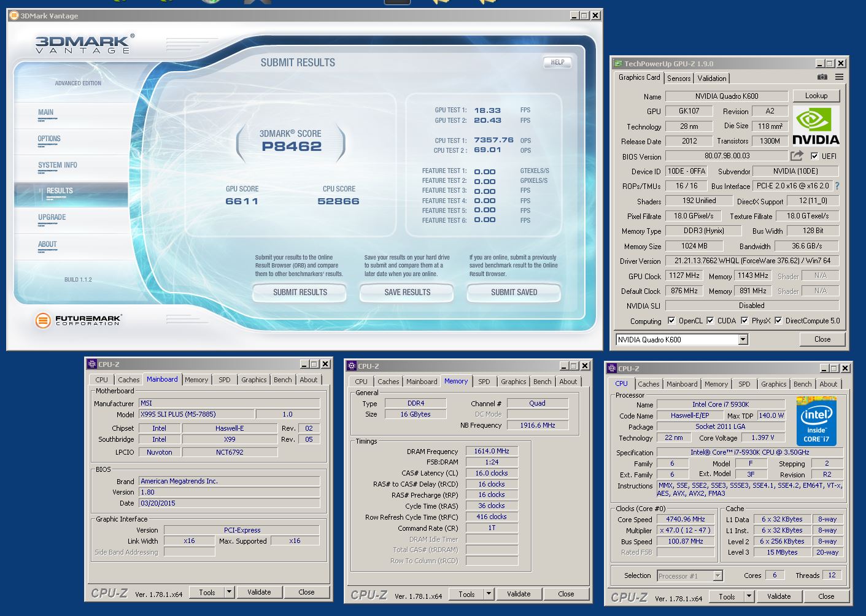The image size is (866, 616).
Task: Click the GPU-Z camera screenshot icon
Action: click(822, 77)
